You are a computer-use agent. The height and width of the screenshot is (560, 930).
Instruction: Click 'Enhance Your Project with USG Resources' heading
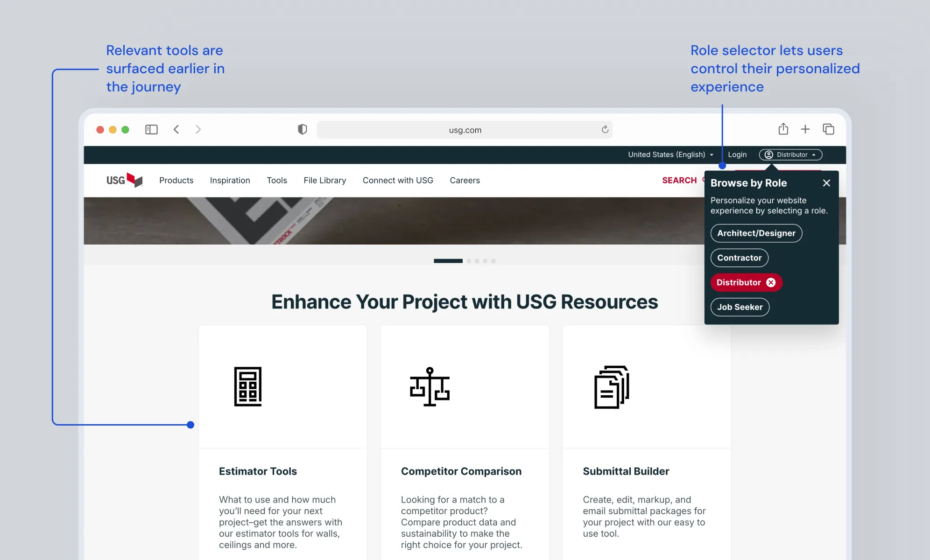[x=465, y=302]
